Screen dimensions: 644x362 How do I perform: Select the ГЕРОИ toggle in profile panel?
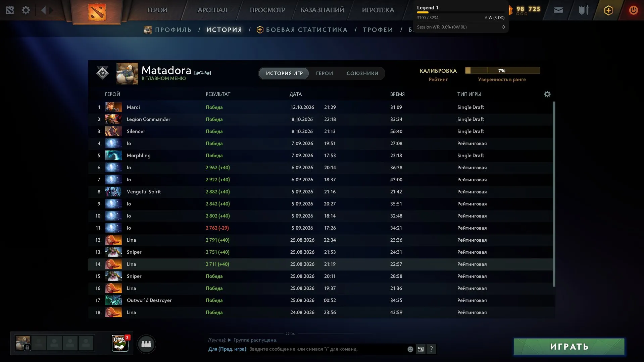click(x=325, y=73)
